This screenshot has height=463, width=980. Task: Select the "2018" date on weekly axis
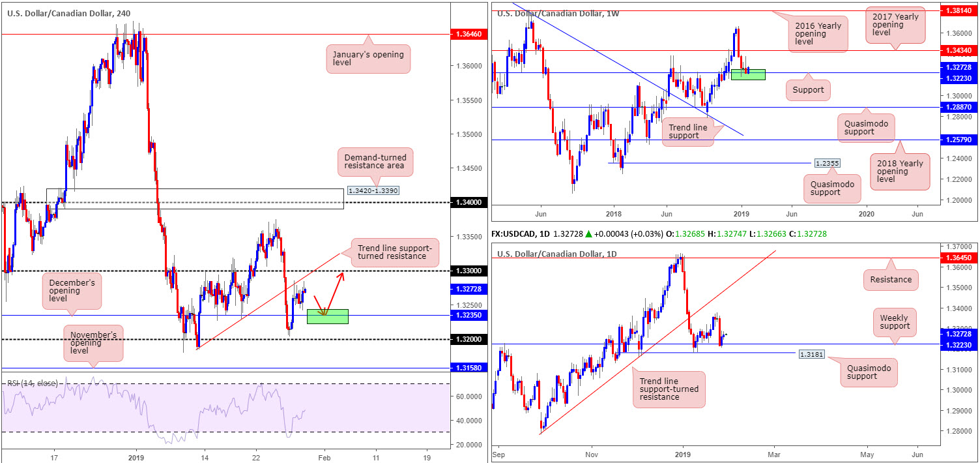613,213
